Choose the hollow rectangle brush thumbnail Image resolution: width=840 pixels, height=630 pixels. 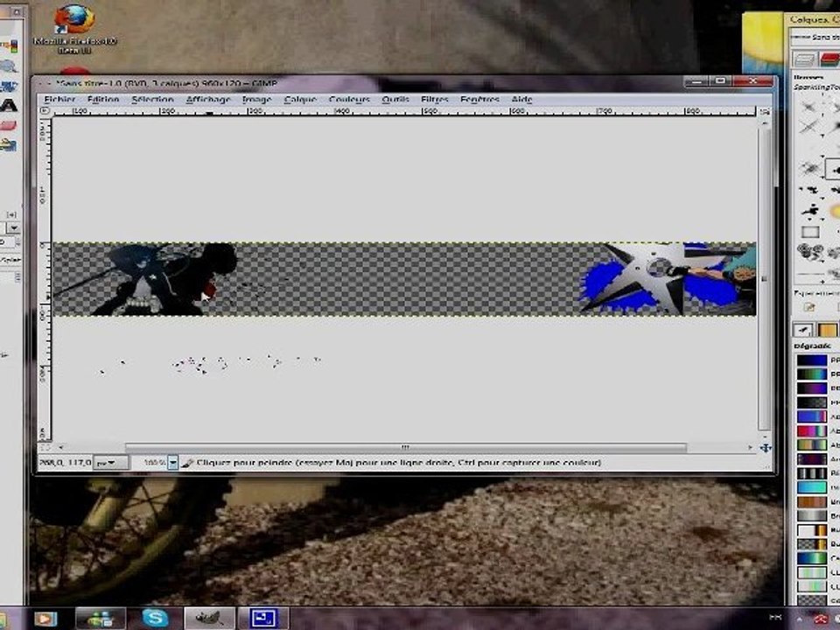click(x=810, y=232)
